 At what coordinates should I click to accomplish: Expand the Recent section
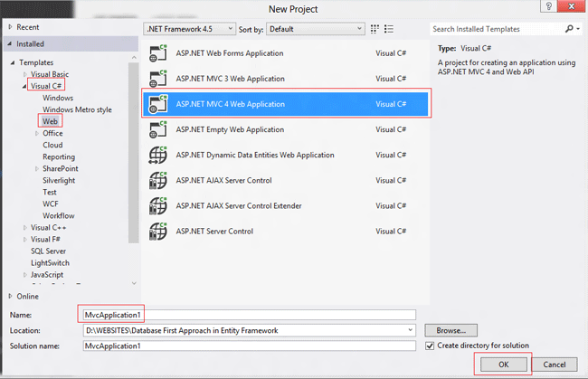point(11,27)
